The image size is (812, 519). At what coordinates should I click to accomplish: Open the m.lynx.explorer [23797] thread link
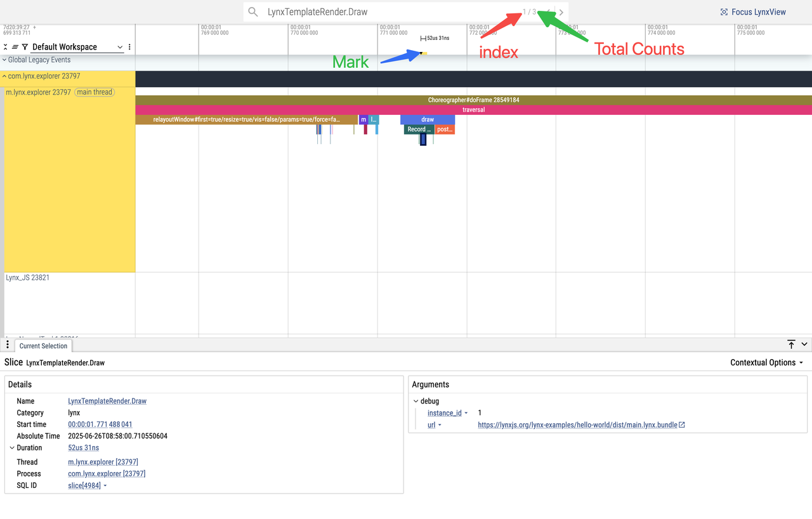coord(103,462)
